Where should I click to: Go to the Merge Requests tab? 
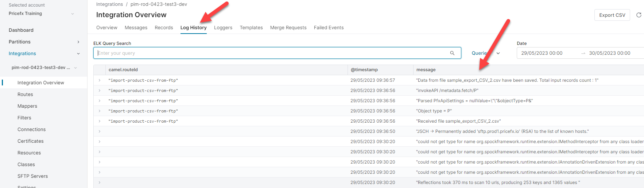coord(288,28)
